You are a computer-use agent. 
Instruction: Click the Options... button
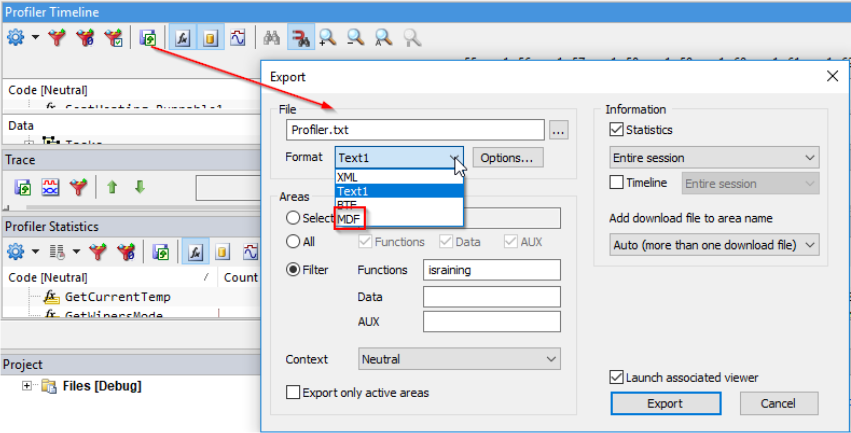pyautogui.click(x=508, y=158)
